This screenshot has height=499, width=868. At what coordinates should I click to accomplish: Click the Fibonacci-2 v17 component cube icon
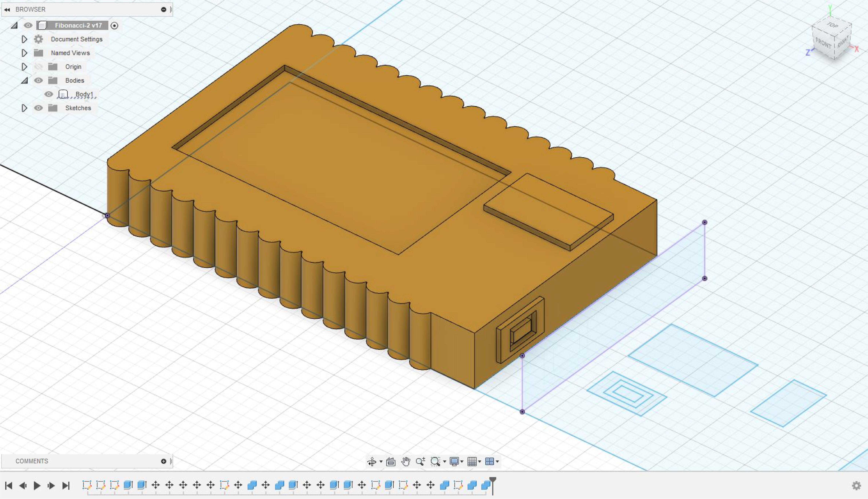point(43,25)
